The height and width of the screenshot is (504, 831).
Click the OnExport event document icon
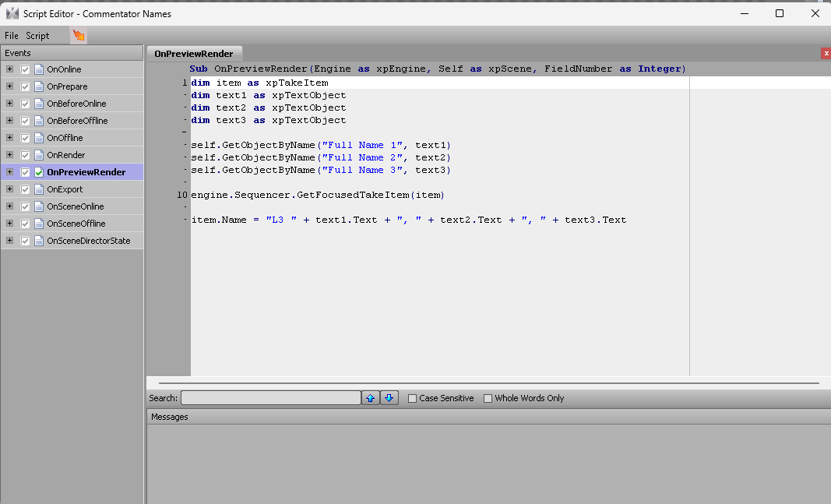click(38, 189)
